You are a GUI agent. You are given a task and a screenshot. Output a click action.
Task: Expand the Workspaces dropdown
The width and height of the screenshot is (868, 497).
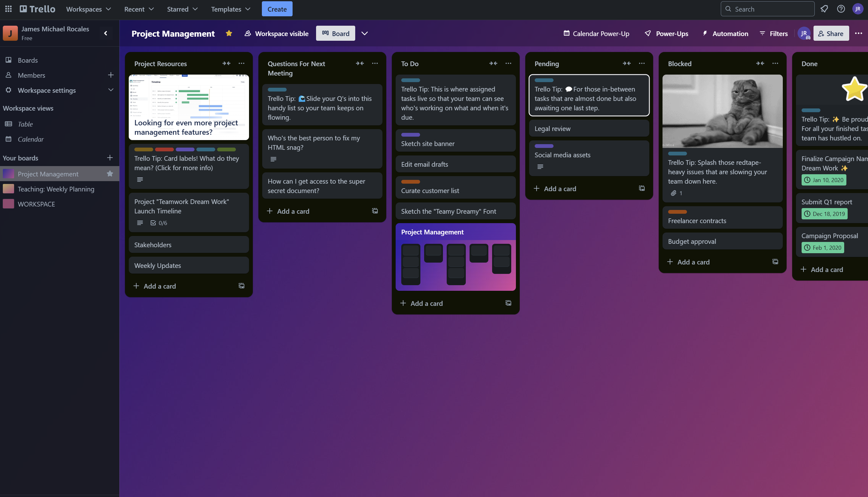89,9
